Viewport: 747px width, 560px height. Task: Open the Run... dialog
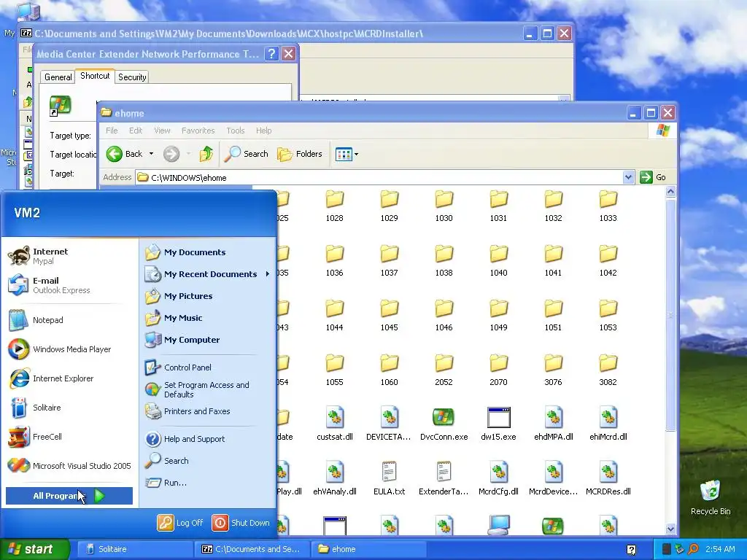[207, 483]
